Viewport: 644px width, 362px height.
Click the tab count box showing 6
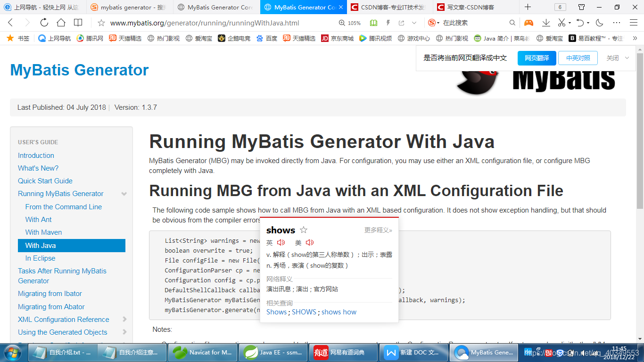pos(560,7)
